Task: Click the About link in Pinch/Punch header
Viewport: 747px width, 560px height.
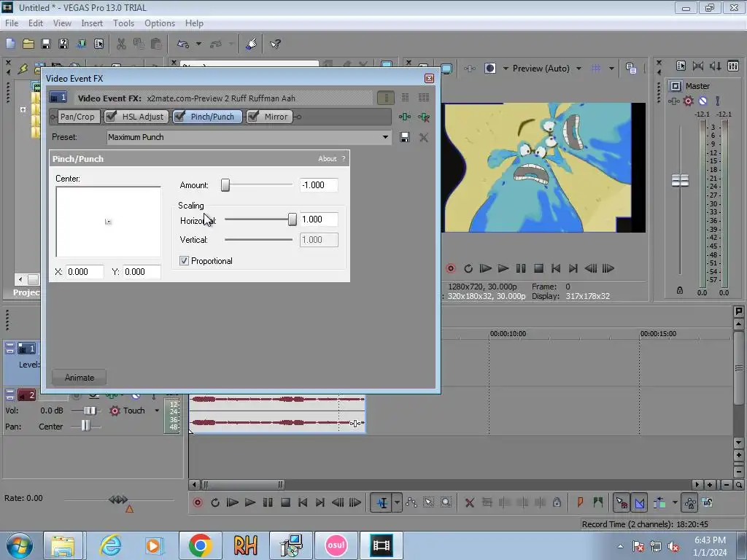Action: pyautogui.click(x=328, y=158)
